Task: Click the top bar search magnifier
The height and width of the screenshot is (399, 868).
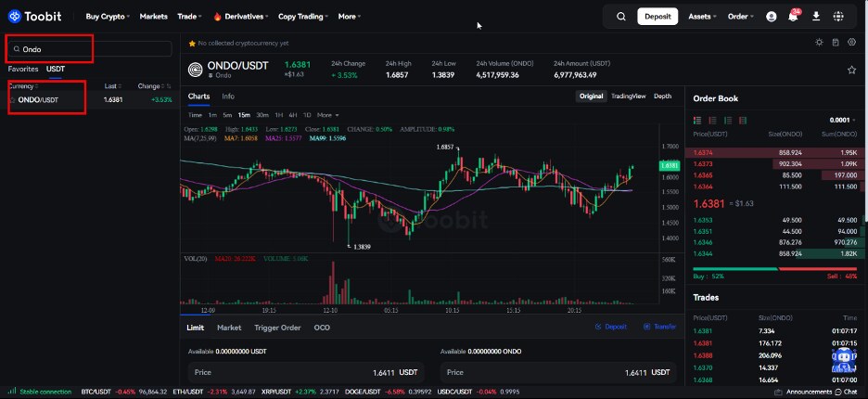Action: click(x=621, y=17)
